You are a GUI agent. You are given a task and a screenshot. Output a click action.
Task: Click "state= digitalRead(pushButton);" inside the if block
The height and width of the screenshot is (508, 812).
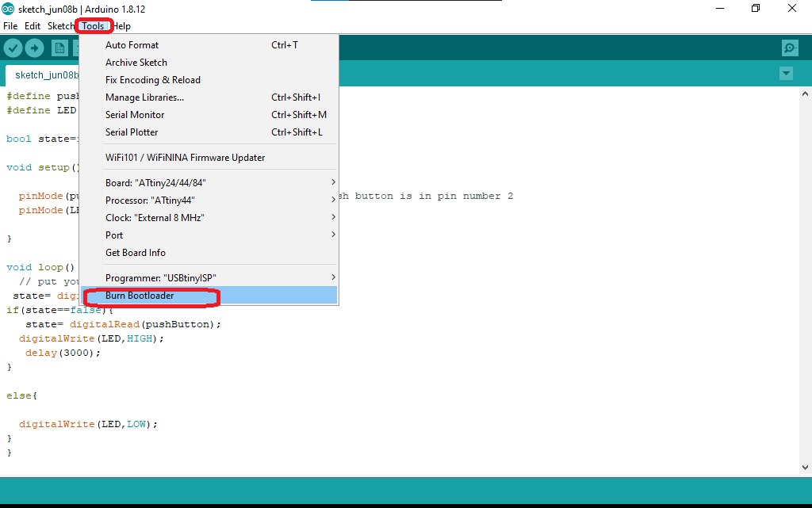coord(123,324)
